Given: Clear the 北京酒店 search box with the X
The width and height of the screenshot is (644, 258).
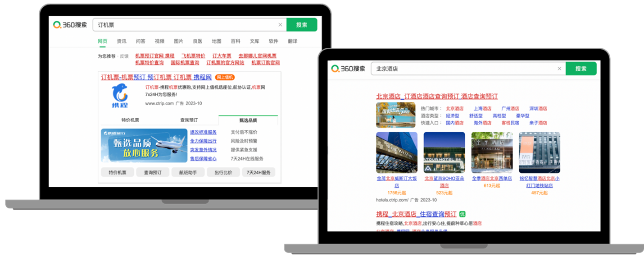Looking at the screenshot, I should tap(559, 69).
